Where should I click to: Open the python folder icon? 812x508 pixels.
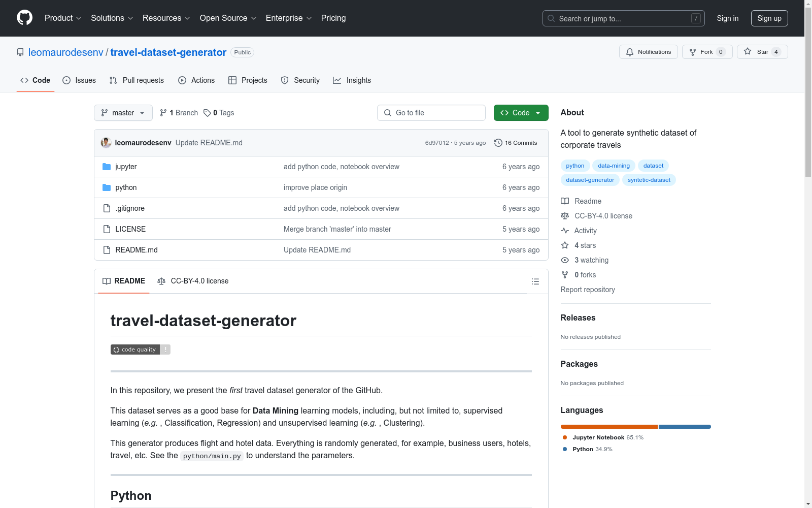pos(107,187)
